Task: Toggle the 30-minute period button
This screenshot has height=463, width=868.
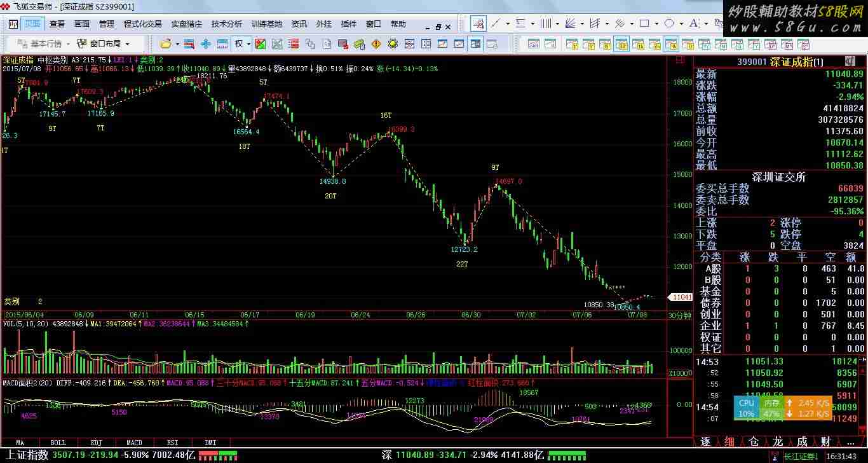Action: click(x=621, y=44)
